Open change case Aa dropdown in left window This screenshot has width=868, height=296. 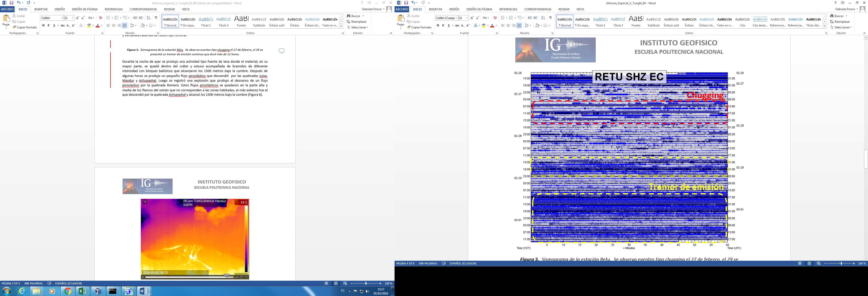[x=91, y=18]
